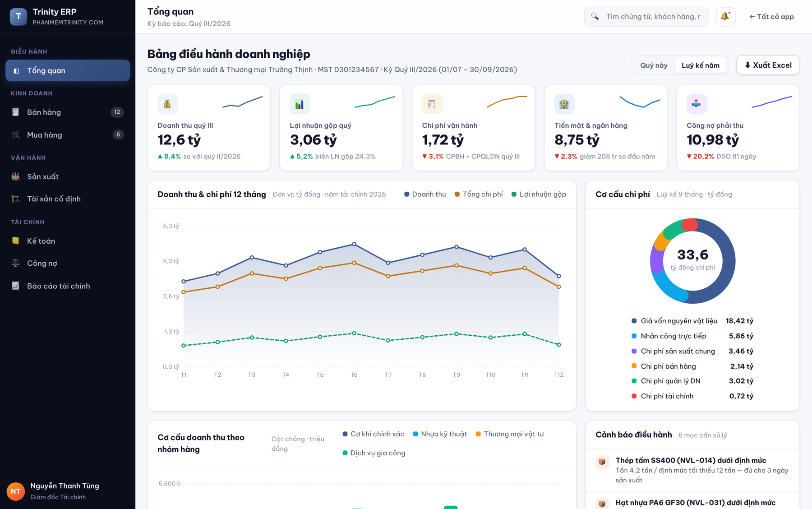The image size is (812, 509).
Task: Click the Công nợ scales icon
Action: pyautogui.click(x=15, y=263)
